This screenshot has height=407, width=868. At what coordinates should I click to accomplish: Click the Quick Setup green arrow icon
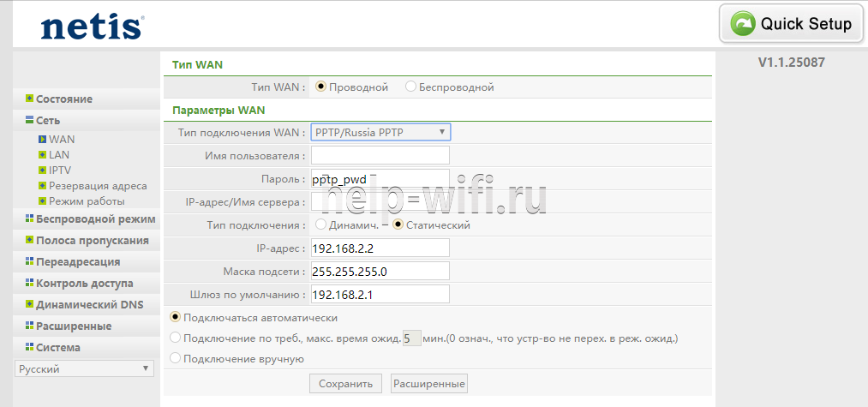pos(744,24)
